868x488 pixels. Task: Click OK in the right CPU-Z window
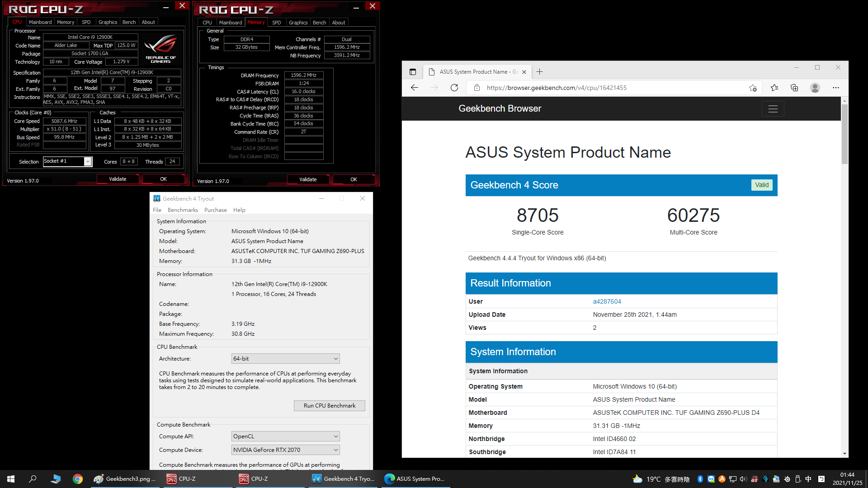tap(354, 179)
